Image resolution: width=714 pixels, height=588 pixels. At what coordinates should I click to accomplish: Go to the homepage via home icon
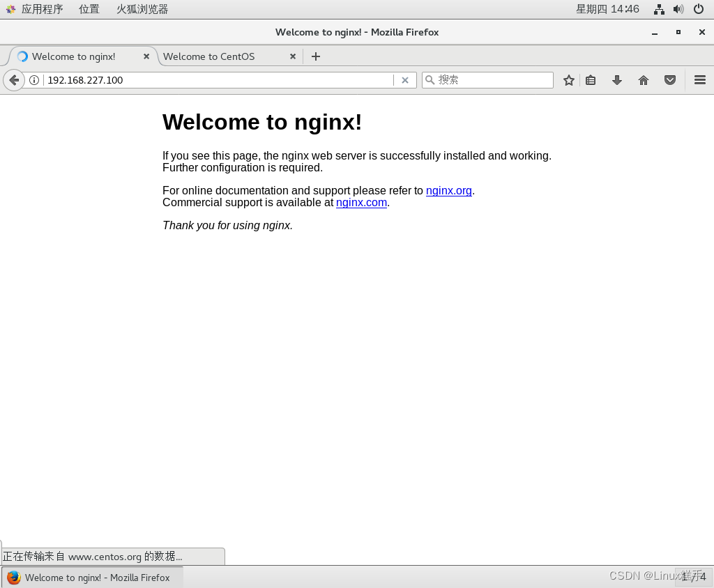click(643, 79)
